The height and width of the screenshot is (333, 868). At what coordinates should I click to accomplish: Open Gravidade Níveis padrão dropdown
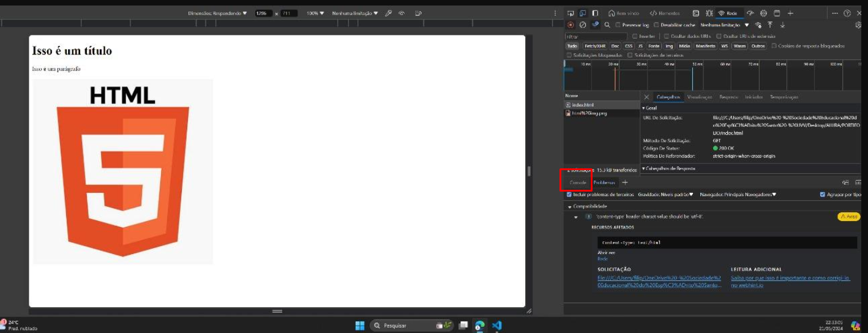[665, 195]
